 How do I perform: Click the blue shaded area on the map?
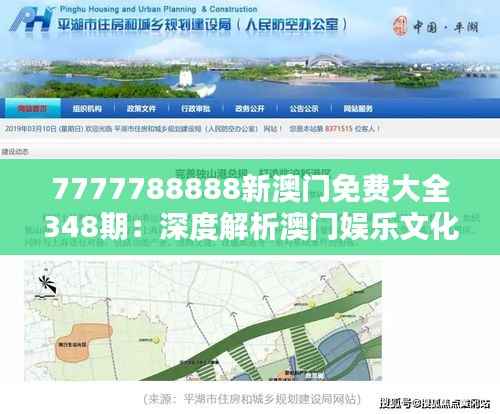tap(344, 354)
